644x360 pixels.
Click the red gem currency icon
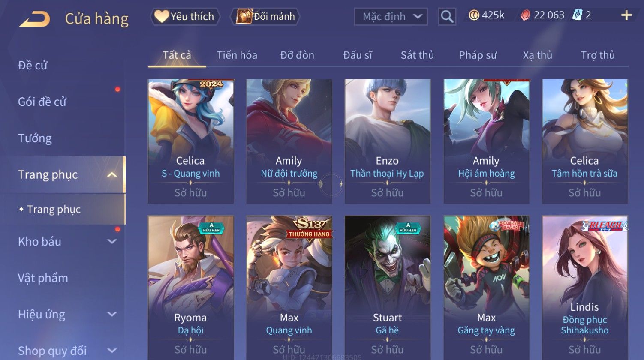tap(525, 16)
